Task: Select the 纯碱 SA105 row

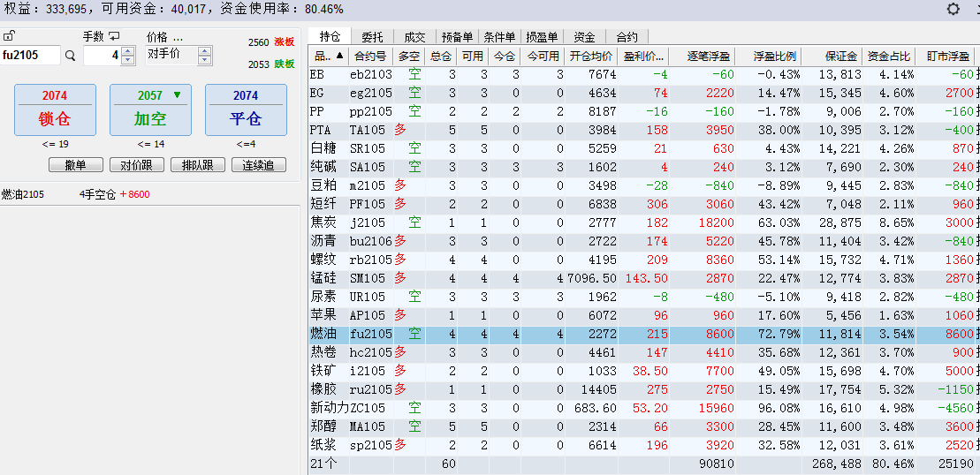Action: point(643,167)
